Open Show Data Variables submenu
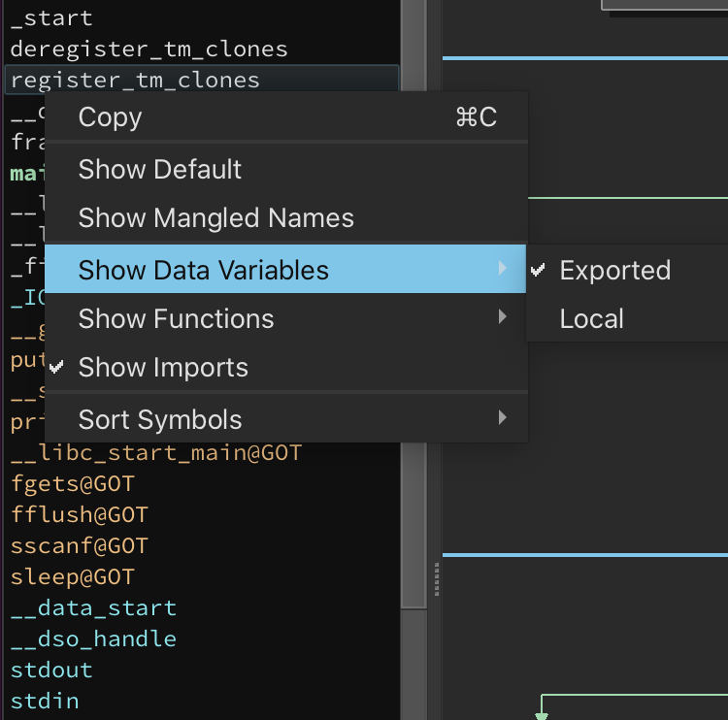This screenshot has width=728, height=720. (285, 269)
